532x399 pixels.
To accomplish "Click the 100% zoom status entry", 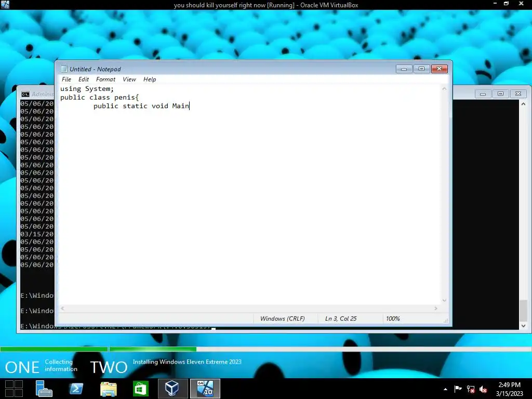I will click(x=393, y=318).
